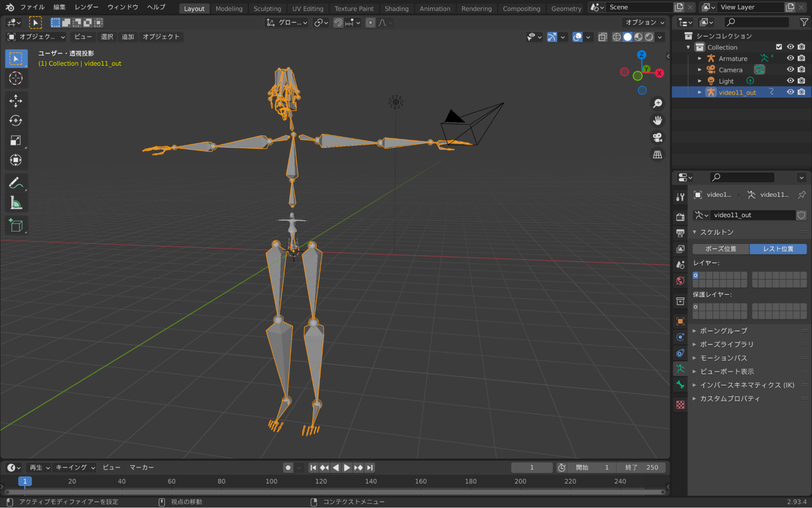Hide video11_out via eye icon

[790, 92]
